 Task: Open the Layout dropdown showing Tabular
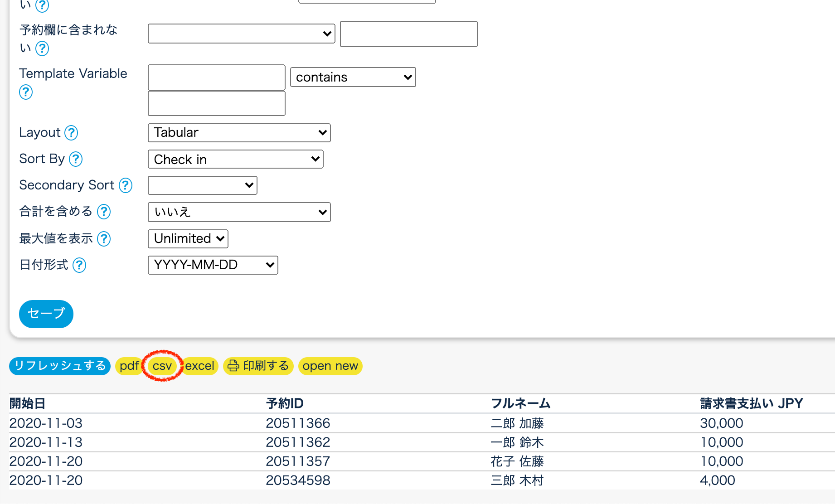pos(239,133)
